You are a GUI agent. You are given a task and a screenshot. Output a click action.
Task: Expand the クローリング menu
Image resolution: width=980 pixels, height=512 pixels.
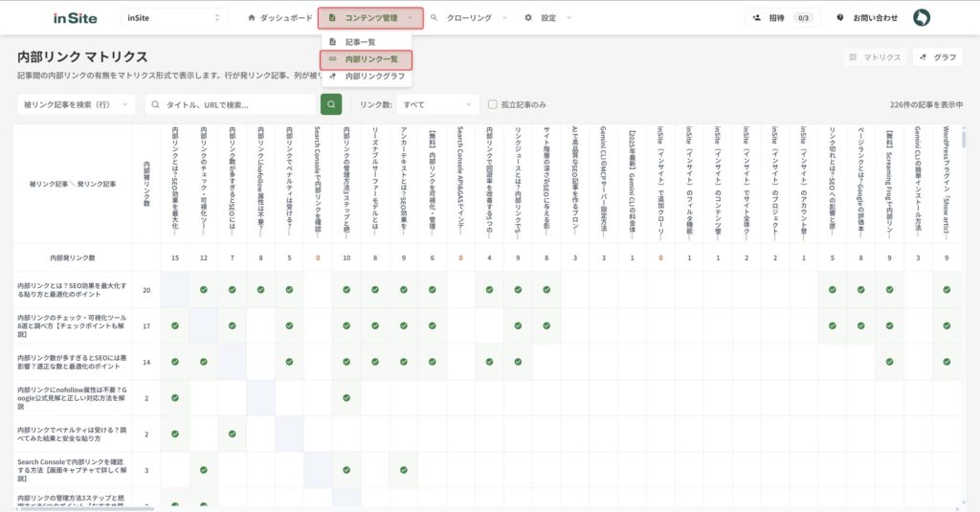click(468, 18)
